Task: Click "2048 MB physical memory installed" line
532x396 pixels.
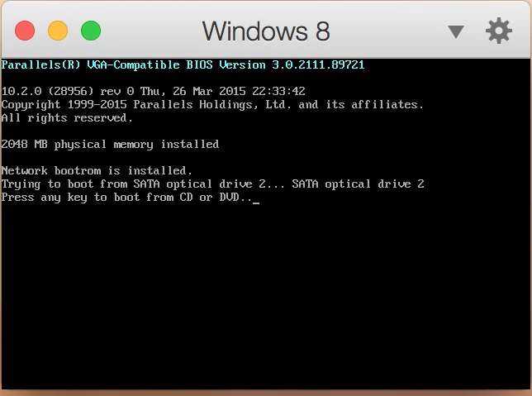Action: [x=110, y=145]
